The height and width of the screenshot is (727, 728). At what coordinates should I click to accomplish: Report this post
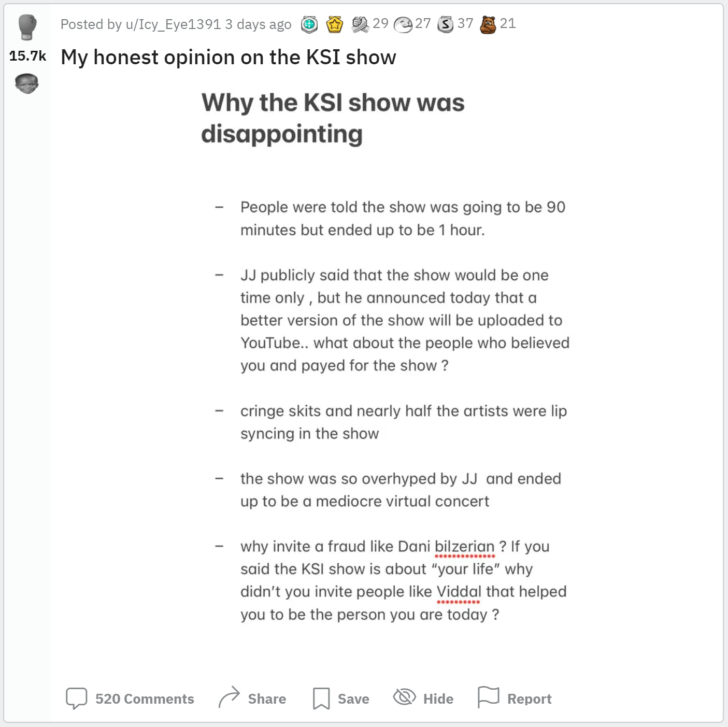[x=515, y=699]
